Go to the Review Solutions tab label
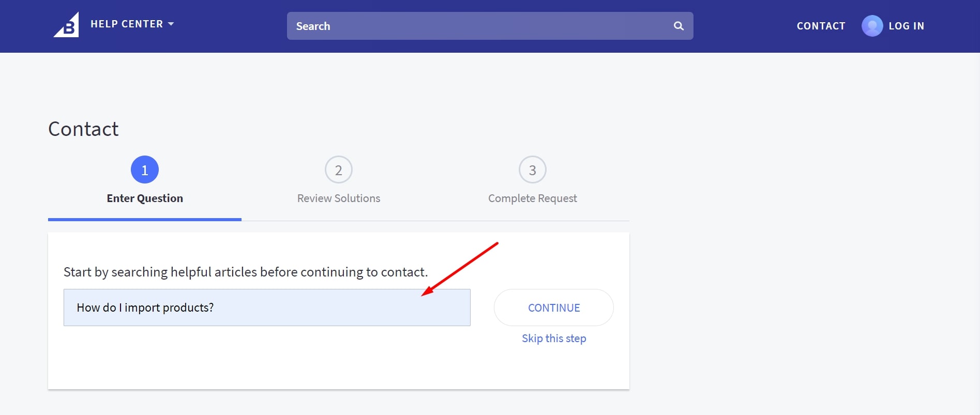Image resolution: width=980 pixels, height=415 pixels. (339, 198)
